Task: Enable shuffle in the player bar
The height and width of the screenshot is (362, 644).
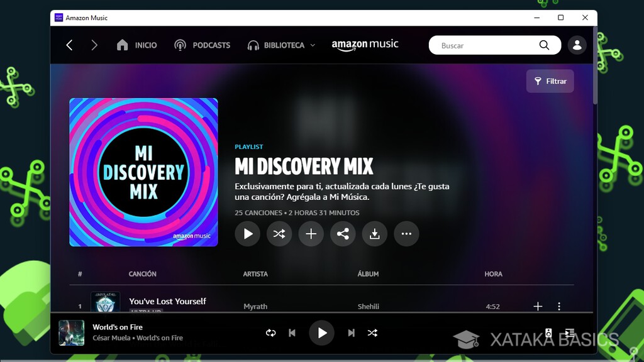Action: point(372,333)
